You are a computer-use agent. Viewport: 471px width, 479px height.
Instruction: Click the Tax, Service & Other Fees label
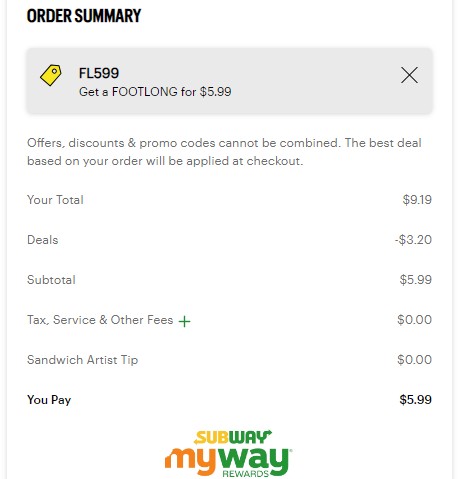click(x=100, y=320)
